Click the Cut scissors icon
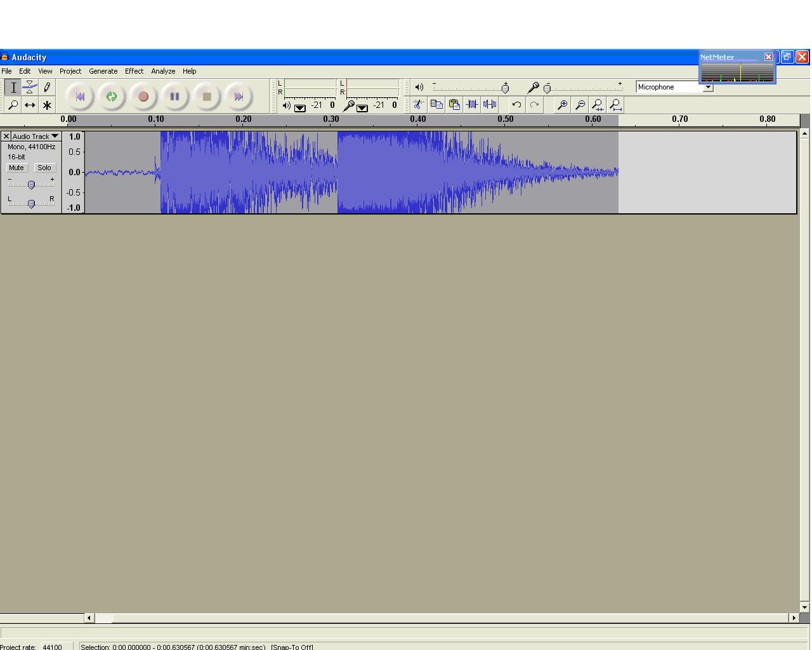The width and height of the screenshot is (812, 650). [418, 105]
